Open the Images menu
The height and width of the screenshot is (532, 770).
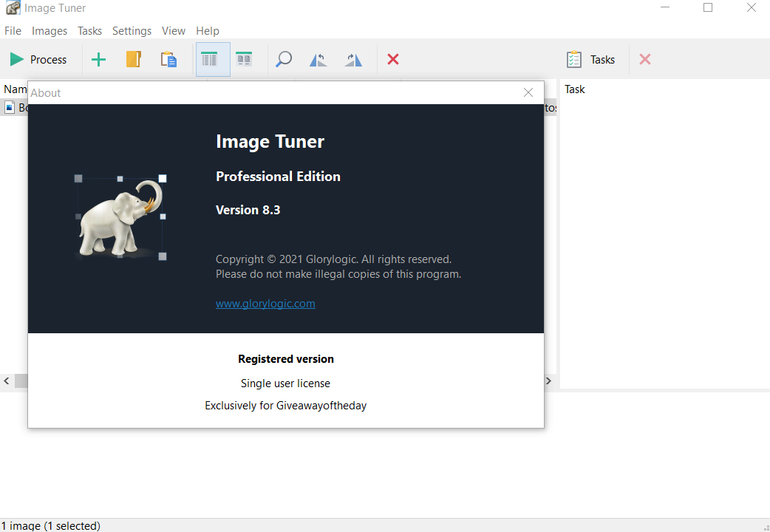[x=50, y=31]
